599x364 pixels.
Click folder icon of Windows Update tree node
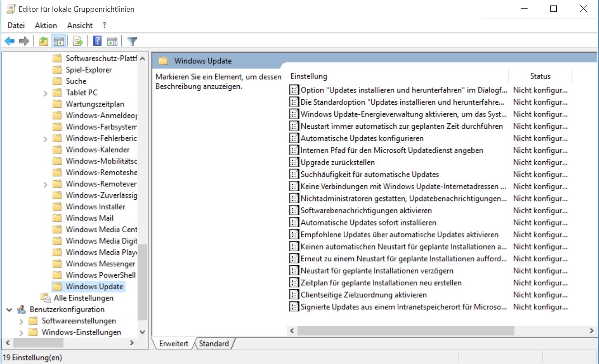tap(57, 286)
